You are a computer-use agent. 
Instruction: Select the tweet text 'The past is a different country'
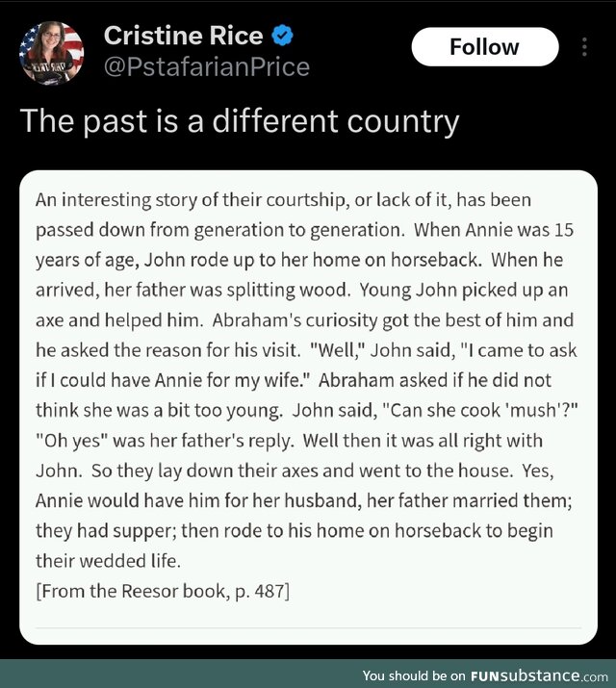point(240,121)
